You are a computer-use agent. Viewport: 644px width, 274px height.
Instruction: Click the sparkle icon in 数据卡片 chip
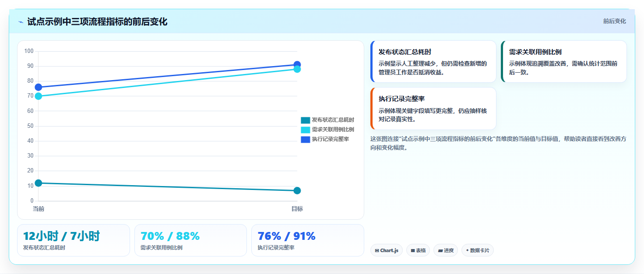point(467,250)
